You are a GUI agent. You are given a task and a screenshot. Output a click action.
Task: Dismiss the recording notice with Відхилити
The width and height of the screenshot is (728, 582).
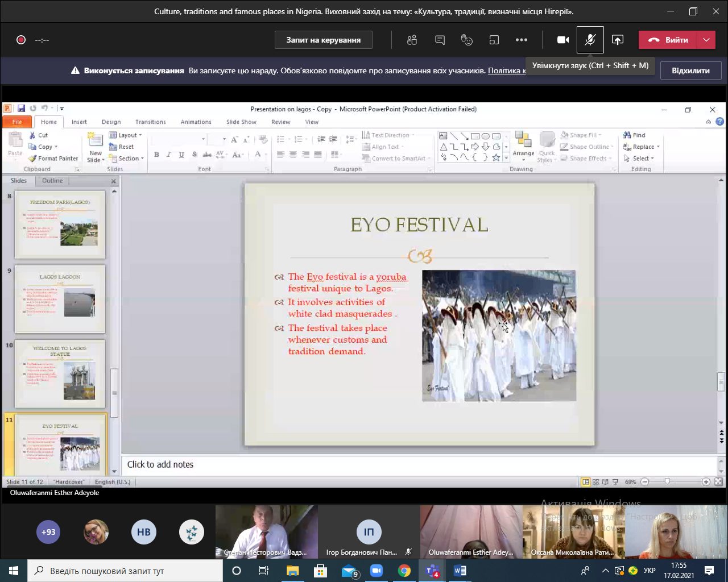tap(690, 70)
